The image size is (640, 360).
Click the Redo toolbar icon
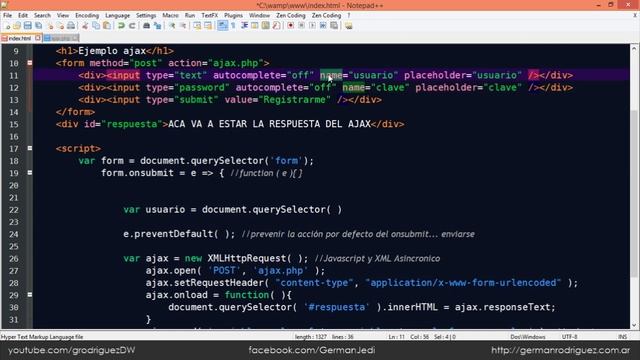pyautogui.click(x=132, y=26)
